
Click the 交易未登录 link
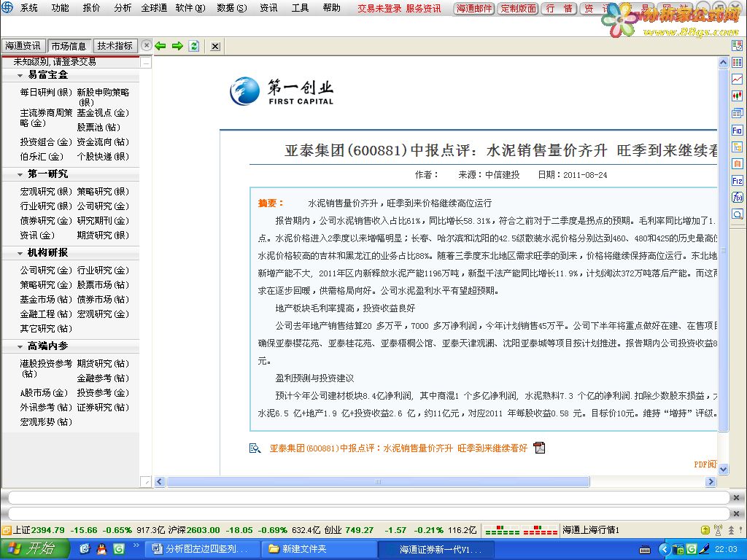coord(379,9)
